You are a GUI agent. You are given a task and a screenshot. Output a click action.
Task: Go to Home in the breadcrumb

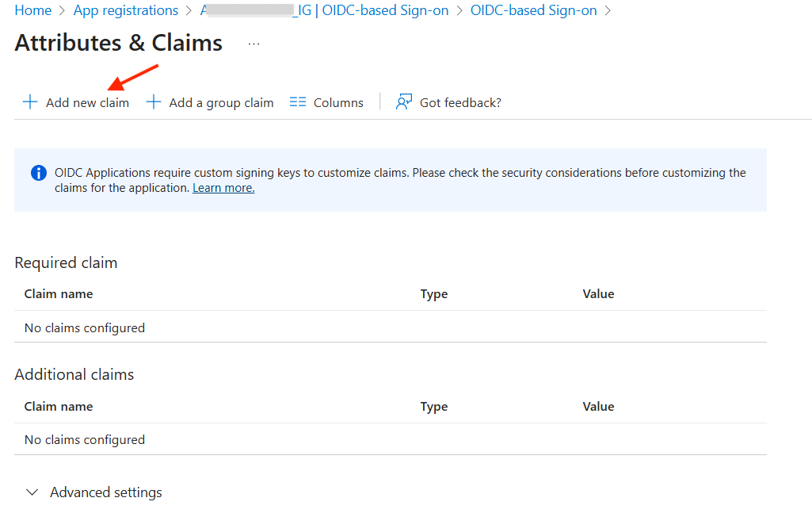32,10
